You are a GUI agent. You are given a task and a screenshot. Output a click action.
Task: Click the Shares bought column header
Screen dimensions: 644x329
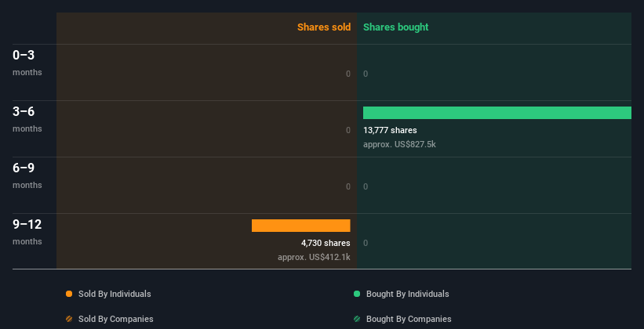point(396,27)
